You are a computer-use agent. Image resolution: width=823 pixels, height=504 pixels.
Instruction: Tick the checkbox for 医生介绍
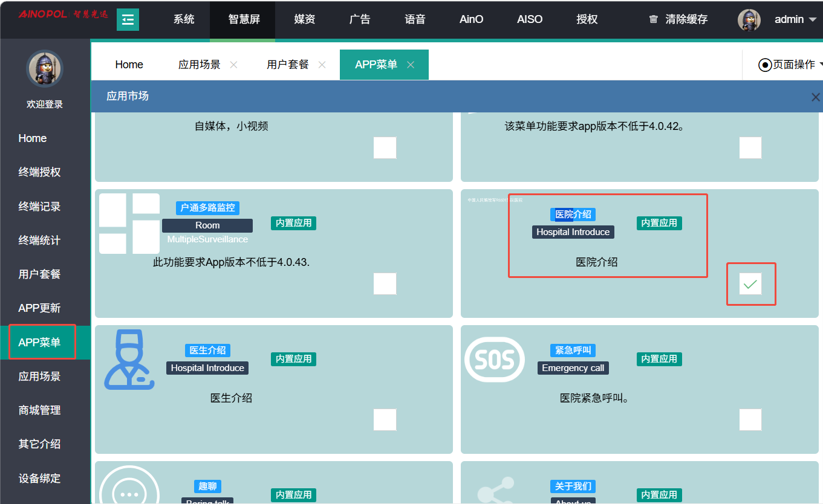click(x=385, y=420)
